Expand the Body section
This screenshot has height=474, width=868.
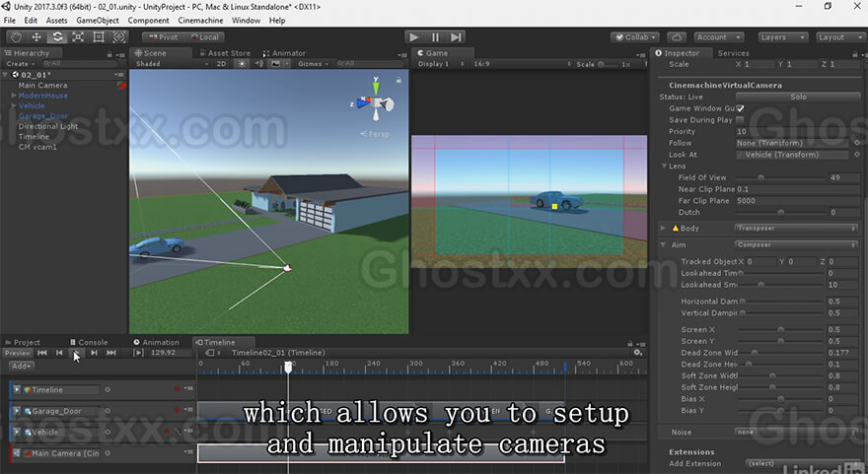tap(663, 228)
